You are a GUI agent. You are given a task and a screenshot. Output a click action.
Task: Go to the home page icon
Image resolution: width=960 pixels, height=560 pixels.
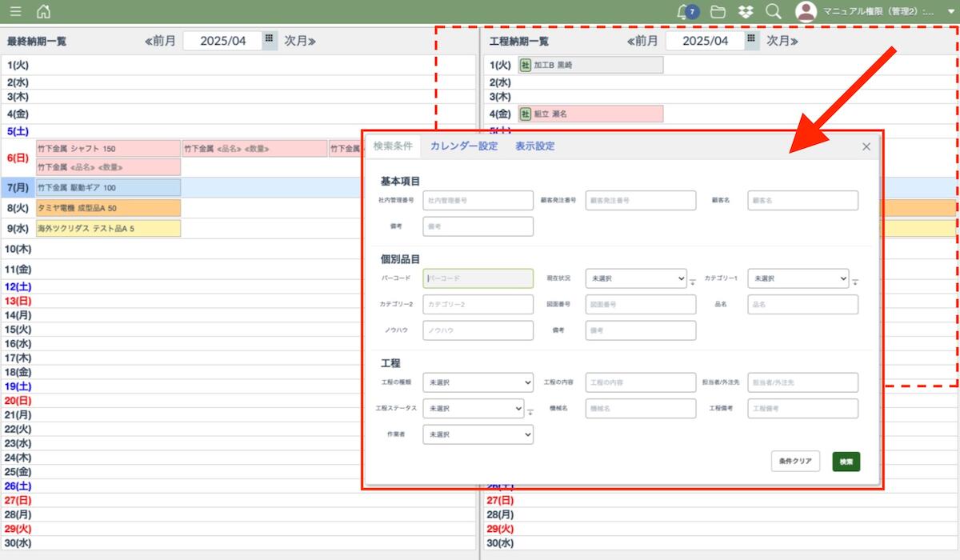[43, 12]
